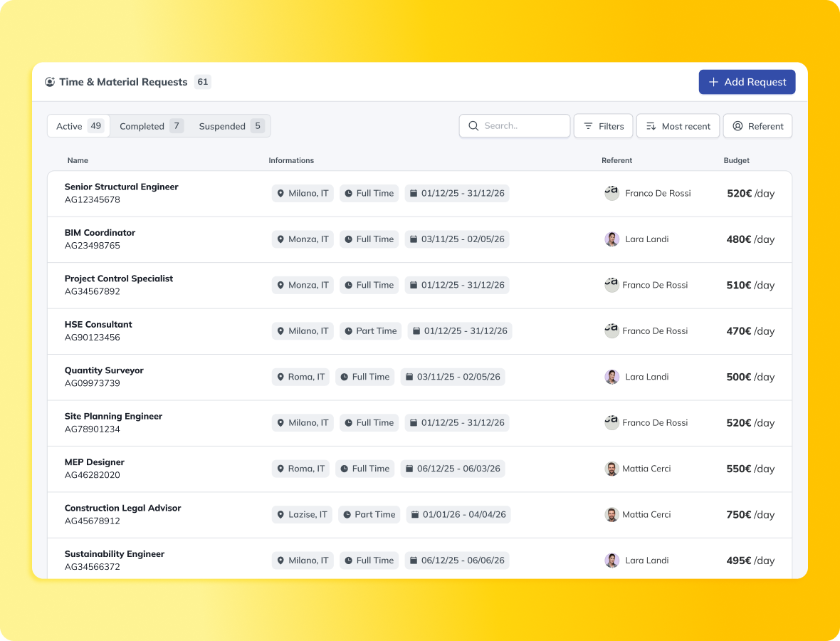Click Mattia Cerci avatar on Construction Legal Advisor row
This screenshot has height=641, width=840.
point(611,514)
